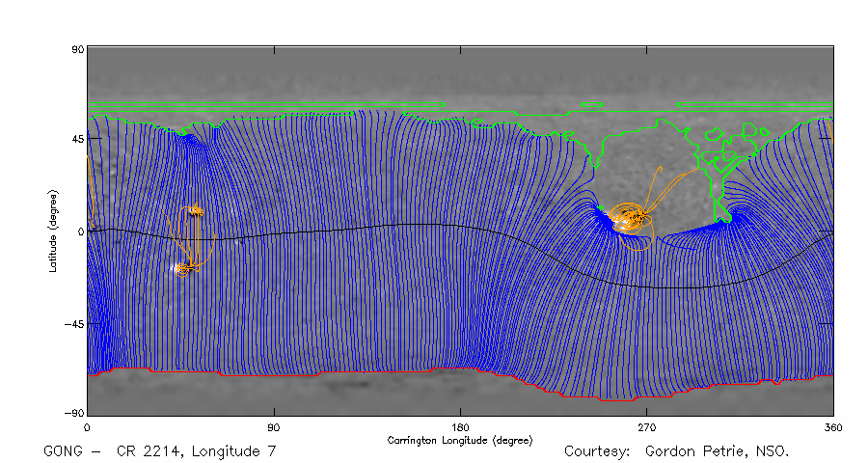Image resolution: width=868 pixels, height=463 pixels.
Task: Click the green horizontal line at top right
Action: pyautogui.click(x=754, y=104)
